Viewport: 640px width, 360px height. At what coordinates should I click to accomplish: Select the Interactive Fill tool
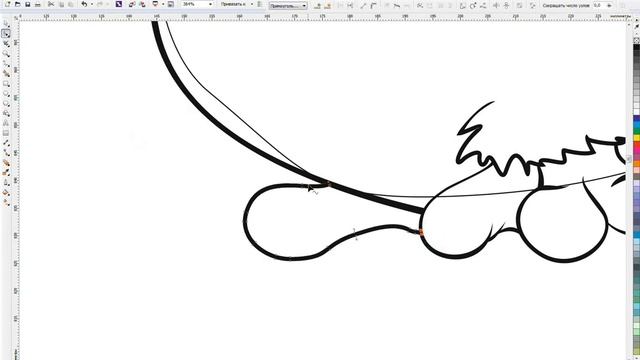[6, 202]
